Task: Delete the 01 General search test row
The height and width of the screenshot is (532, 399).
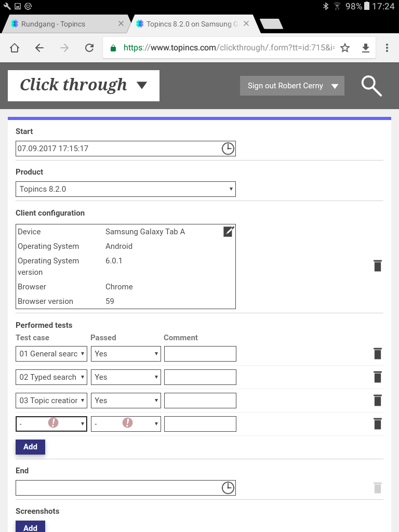Action: pos(378,354)
